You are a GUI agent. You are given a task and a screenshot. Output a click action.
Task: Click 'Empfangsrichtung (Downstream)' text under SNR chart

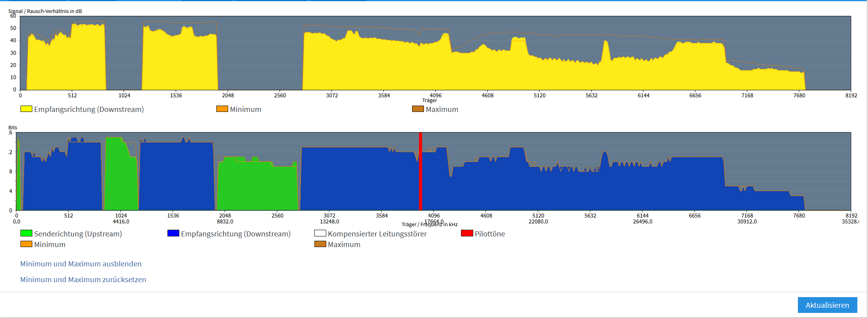[x=89, y=109]
